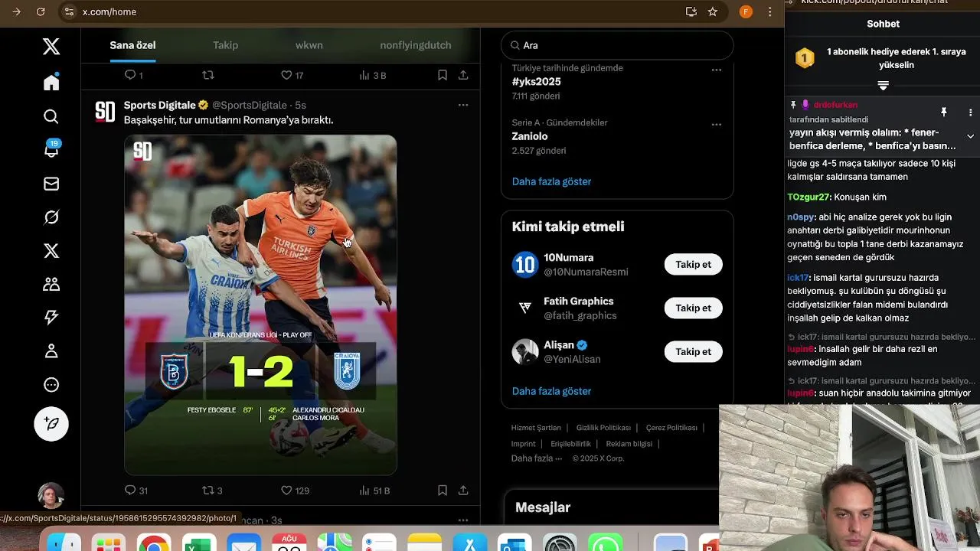This screenshot has width=980, height=551.
Task: Open Messages envelope icon in sidebar
Action: [x=51, y=184]
